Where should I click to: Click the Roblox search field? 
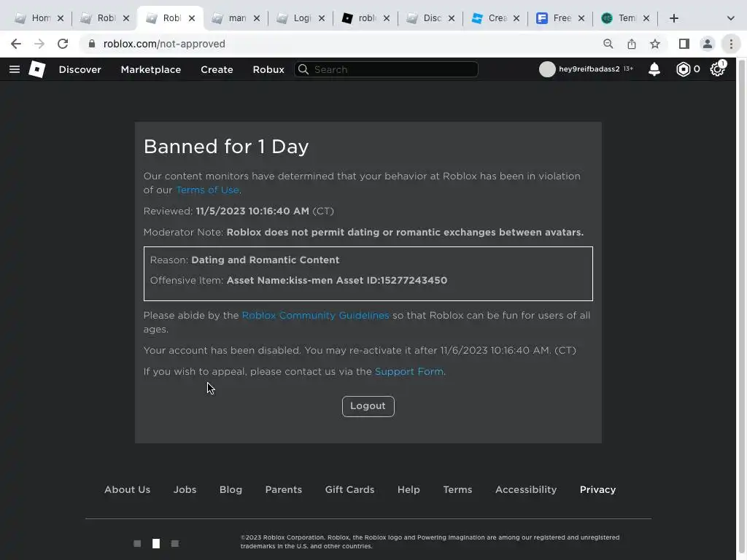(387, 69)
